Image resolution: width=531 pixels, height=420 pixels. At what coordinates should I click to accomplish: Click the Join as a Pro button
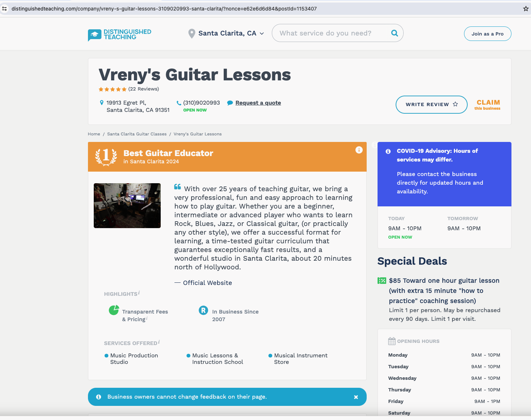point(487,34)
